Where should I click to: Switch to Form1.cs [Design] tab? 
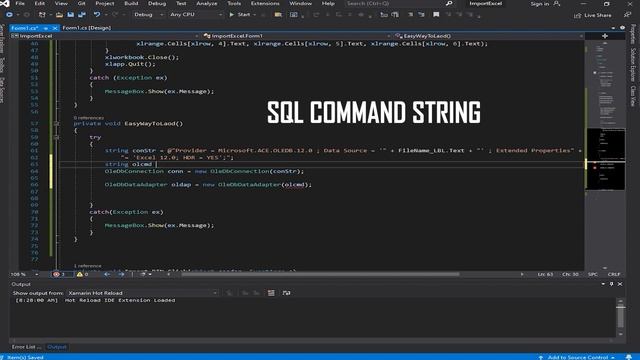tap(87, 28)
